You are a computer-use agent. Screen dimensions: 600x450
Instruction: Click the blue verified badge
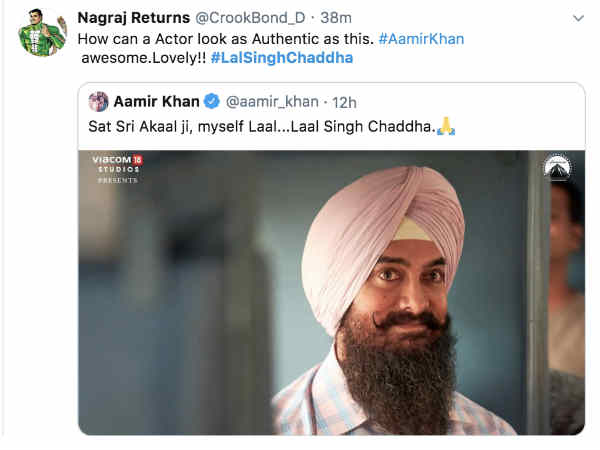point(212,101)
